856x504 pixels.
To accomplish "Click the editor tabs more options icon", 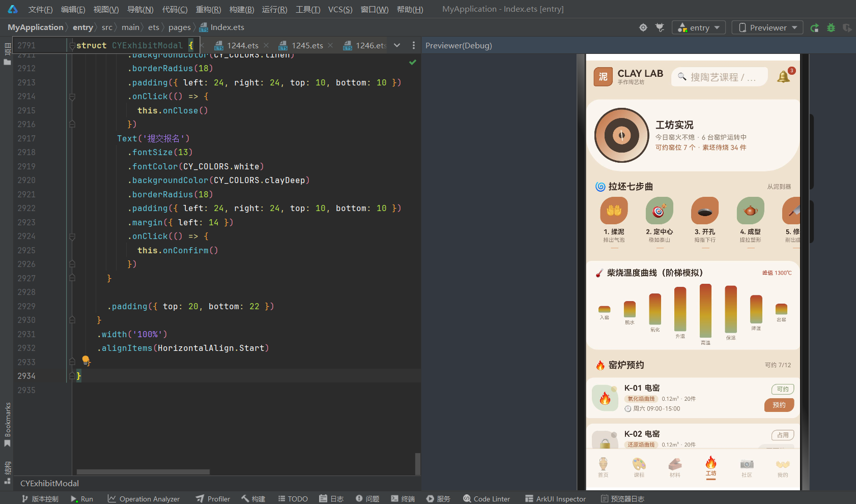I will coord(414,45).
